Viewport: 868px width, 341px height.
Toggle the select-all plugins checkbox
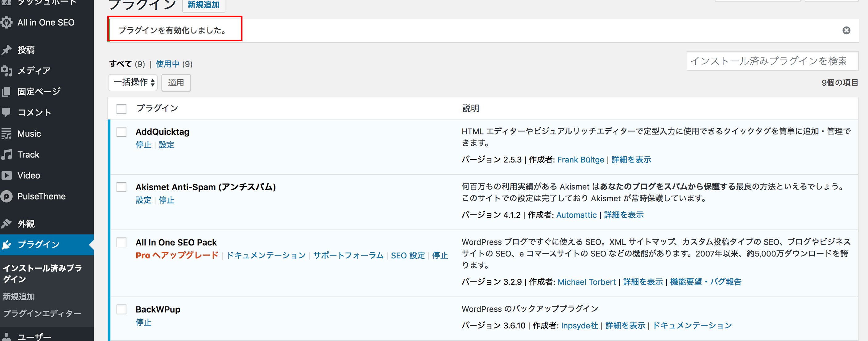pos(121,109)
